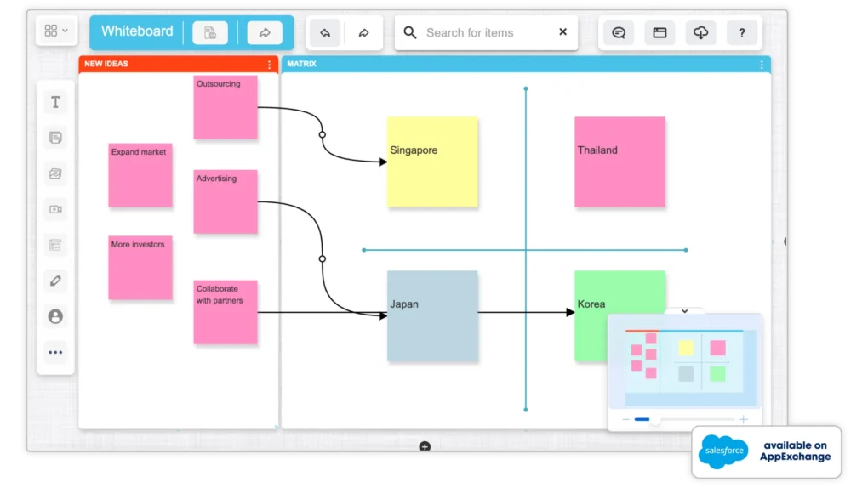
Task: Zoom in with the plus button
Action: pyautogui.click(x=744, y=419)
